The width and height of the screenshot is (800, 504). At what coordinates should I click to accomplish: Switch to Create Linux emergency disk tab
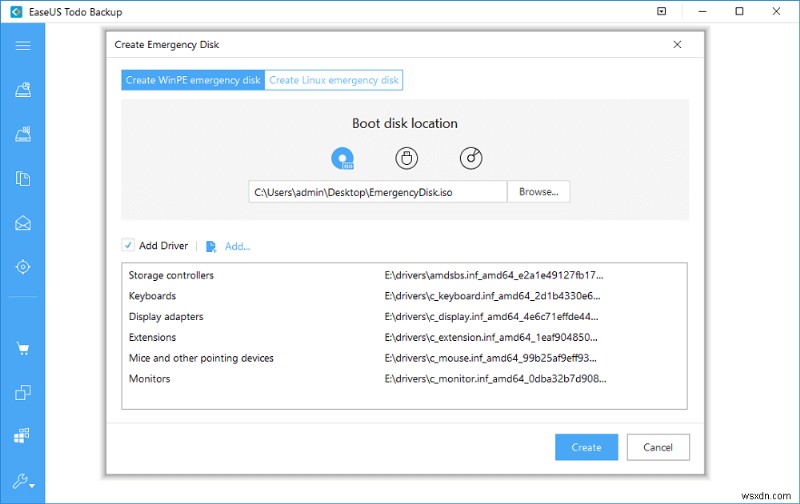click(x=334, y=80)
